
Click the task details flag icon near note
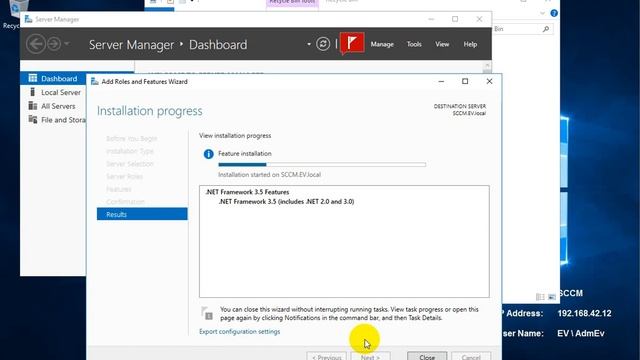click(x=207, y=313)
